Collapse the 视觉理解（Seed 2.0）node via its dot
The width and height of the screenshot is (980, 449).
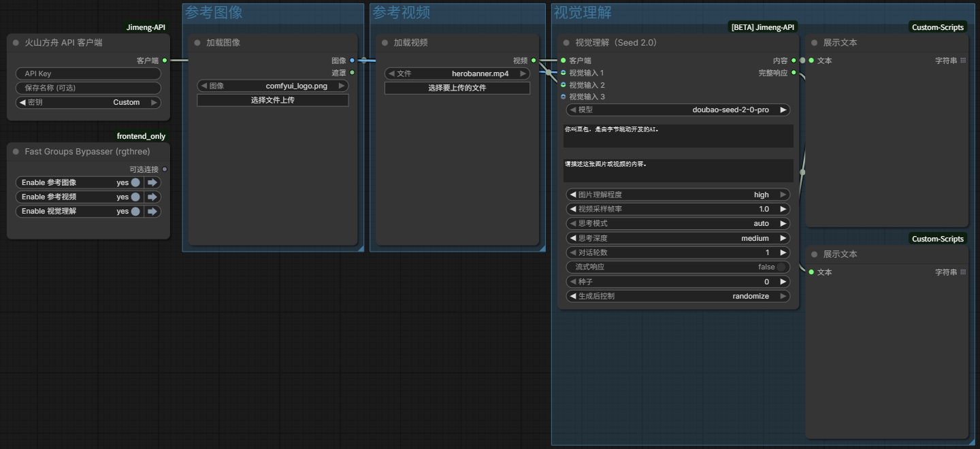(x=566, y=43)
